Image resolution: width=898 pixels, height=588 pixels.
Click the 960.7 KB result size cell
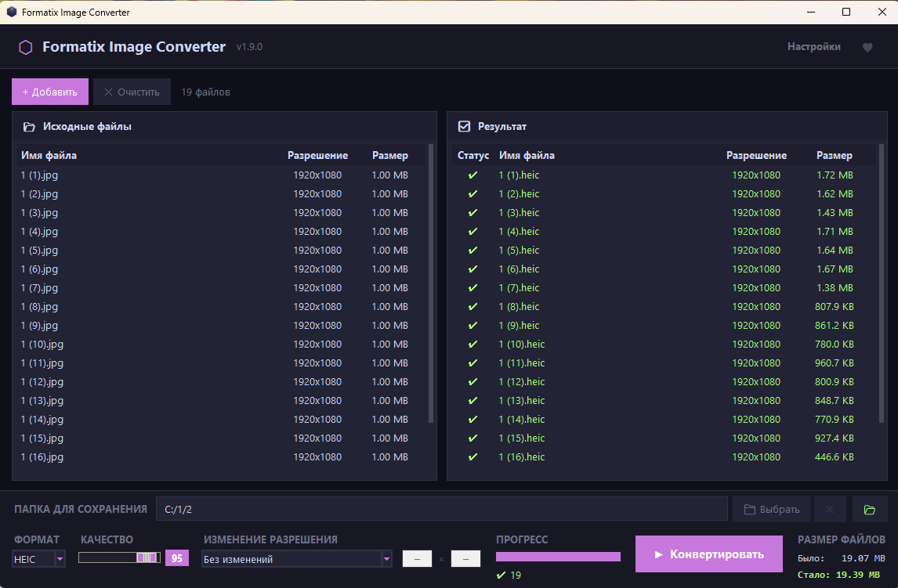tap(835, 363)
